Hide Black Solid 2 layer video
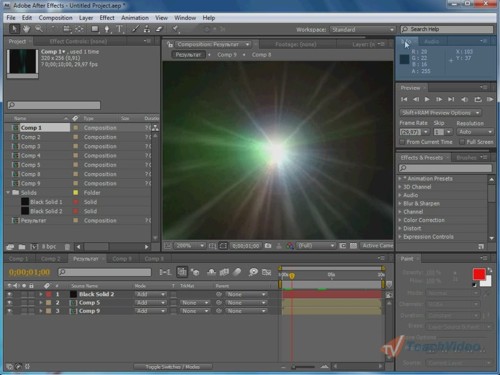Viewport: 500px width, 375px height. tap(9, 294)
